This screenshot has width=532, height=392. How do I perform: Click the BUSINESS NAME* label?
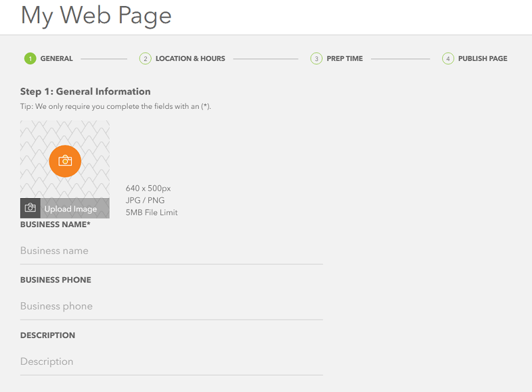pos(55,225)
